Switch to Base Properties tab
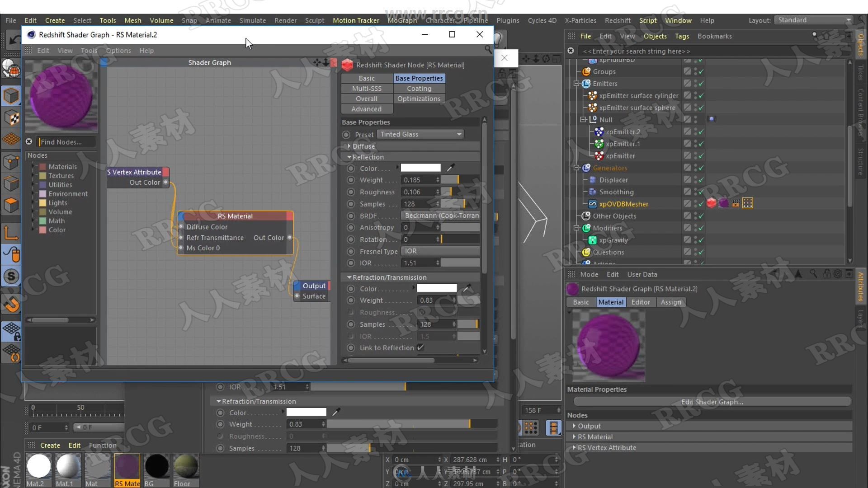Image resolution: width=868 pixels, height=488 pixels. click(x=419, y=78)
